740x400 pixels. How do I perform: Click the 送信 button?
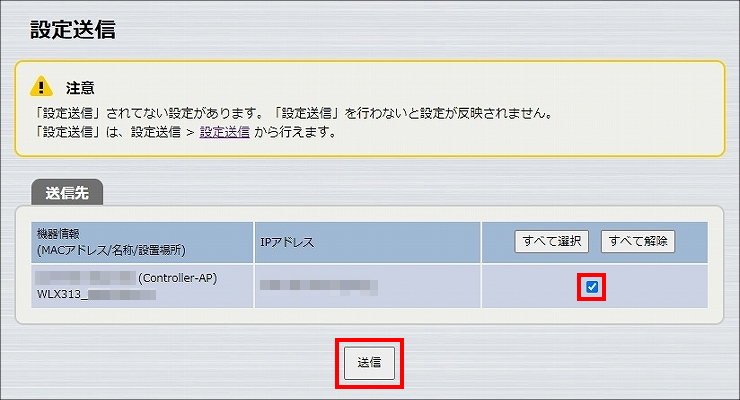(369, 363)
